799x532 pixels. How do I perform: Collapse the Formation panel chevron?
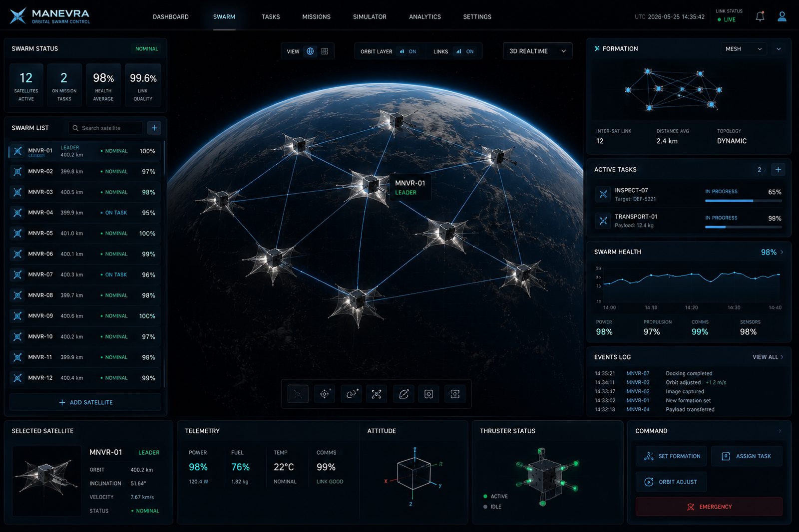779,49
